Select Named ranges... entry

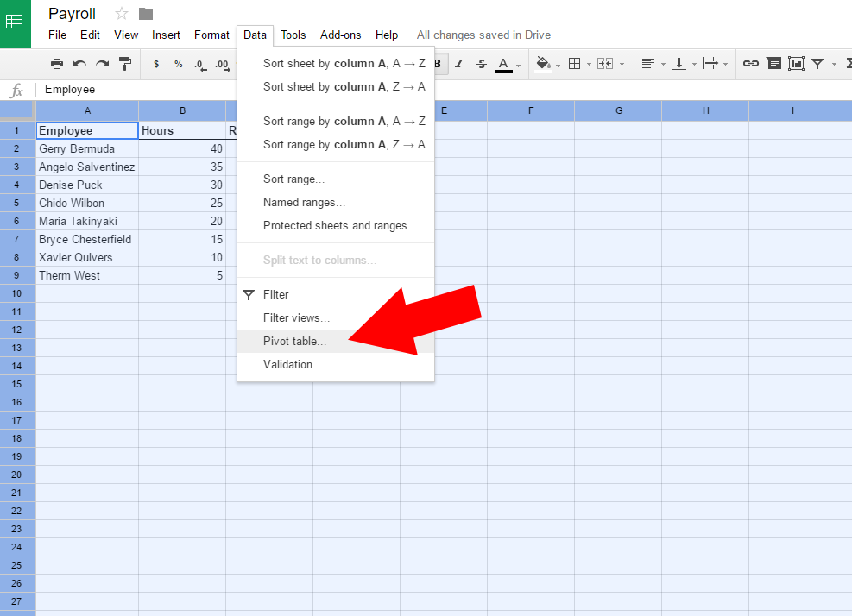pyautogui.click(x=336, y=203)
